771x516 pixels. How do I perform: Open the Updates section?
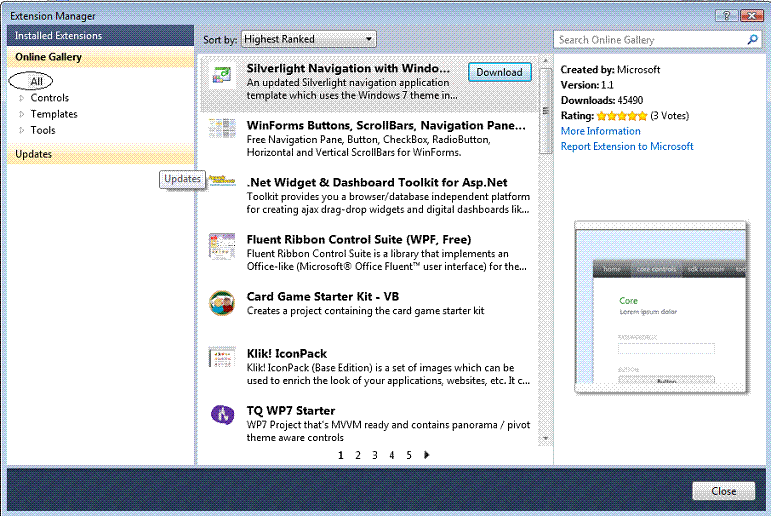coord(100,154)
